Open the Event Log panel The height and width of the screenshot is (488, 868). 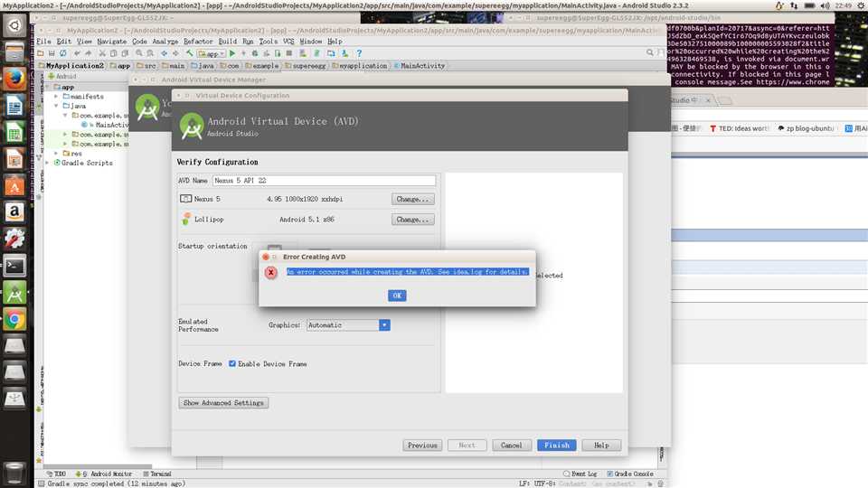tap(580, 474)
